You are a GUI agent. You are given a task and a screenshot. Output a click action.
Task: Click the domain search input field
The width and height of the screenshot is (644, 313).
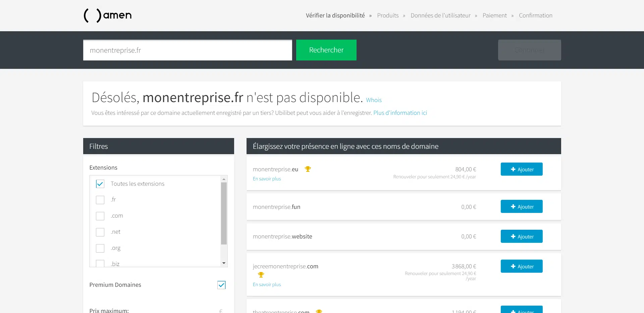[x=187, y=50]
